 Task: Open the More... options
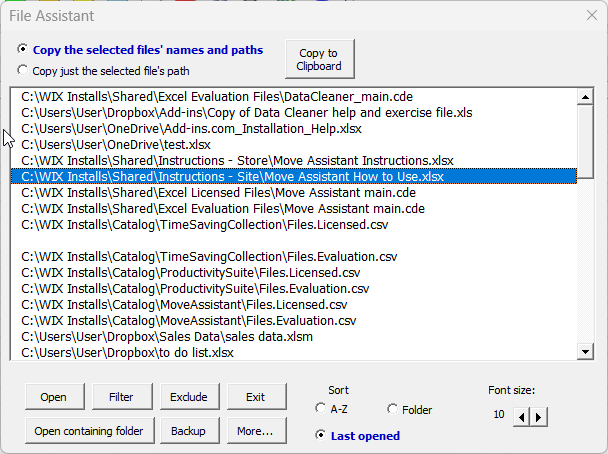[x=257, y=430]
